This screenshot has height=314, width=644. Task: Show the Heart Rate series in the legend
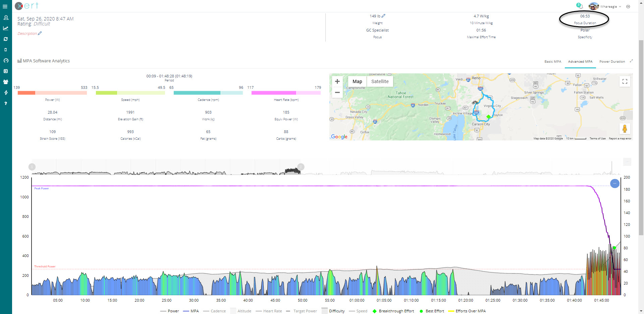(272, 311)
